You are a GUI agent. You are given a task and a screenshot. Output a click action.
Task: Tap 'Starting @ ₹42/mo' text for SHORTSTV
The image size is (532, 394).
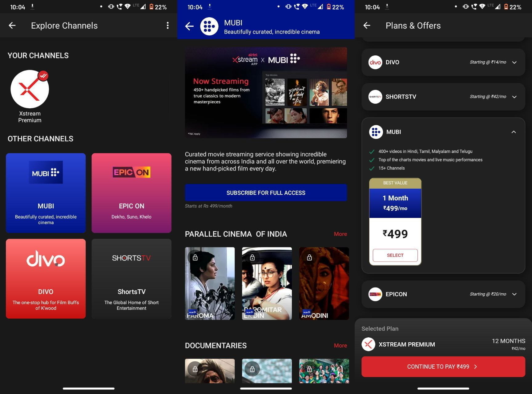[488, 97]
